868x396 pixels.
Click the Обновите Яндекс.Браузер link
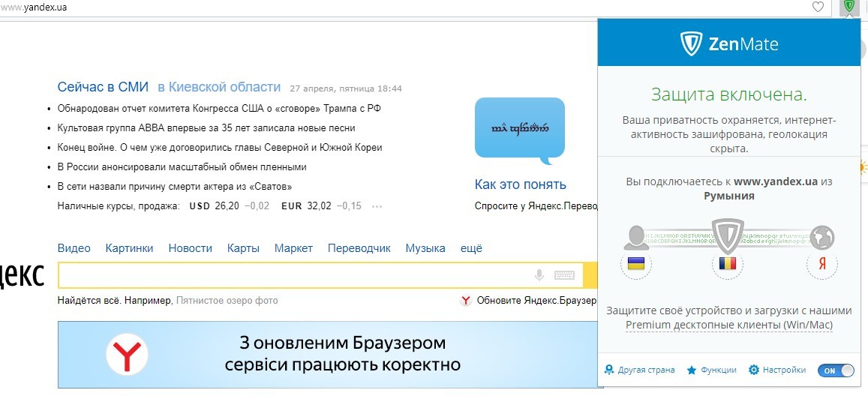(536, 301)
